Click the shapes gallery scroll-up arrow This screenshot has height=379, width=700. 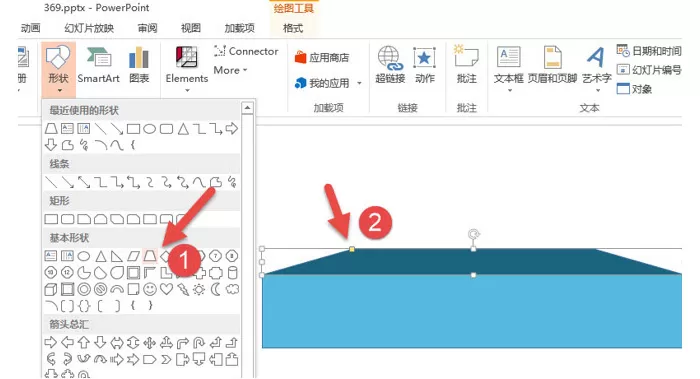click(247, 108)
